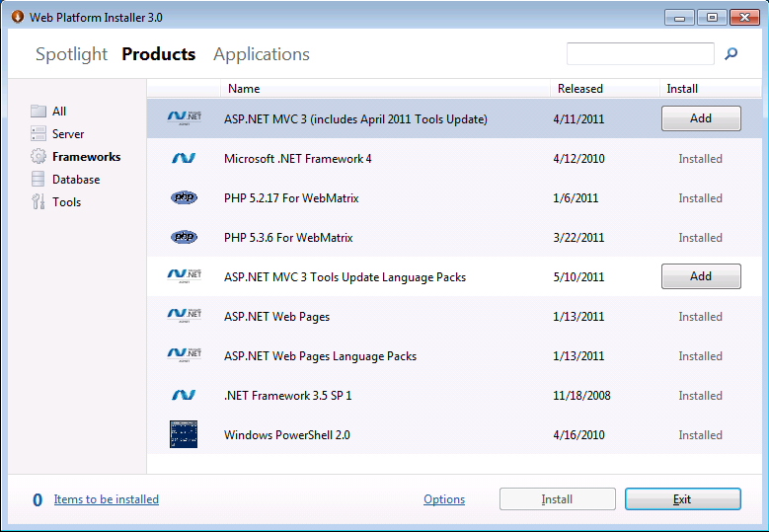This screenshot has width=769, height=532.
Task: Select ASP.NET MVC 3 Tools Update Language Packs name
Action: (345, 277)
